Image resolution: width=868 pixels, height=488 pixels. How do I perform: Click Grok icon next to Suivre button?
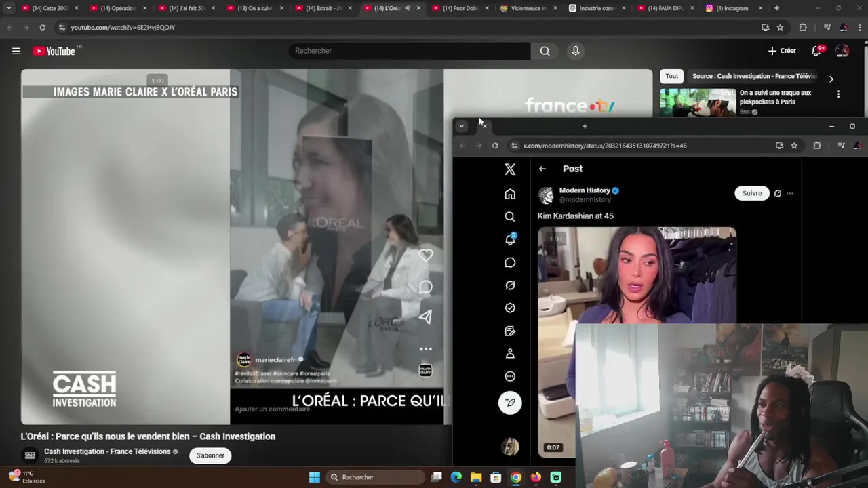click(x=778, y=193)
